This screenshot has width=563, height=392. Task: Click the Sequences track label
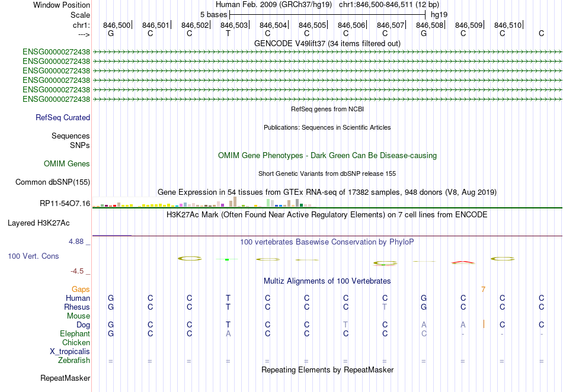coord(71,136)
